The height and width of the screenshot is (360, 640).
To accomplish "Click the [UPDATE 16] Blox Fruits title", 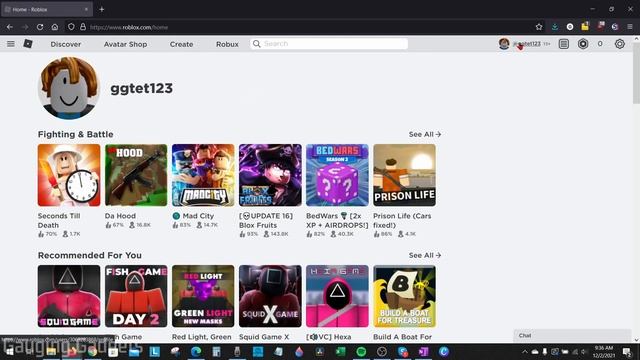I will pyautogui.click(x=266, y=220).
